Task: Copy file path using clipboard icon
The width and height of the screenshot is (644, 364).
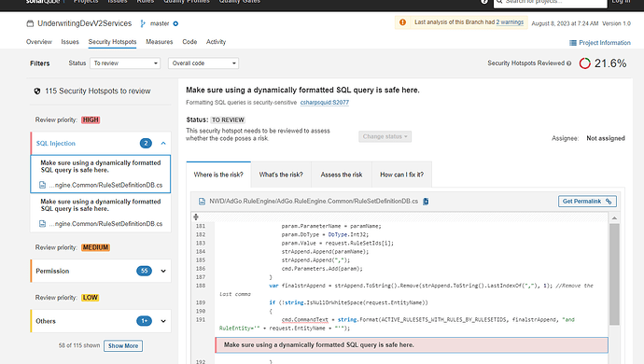Action: (426, 202)
